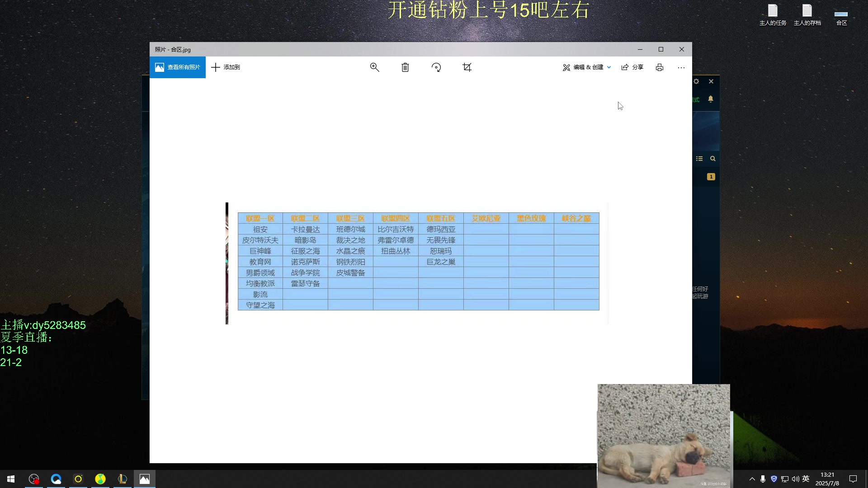This screenshot has width=868, height=488.
Task: Click 查看所有照片 button
Action: pyautogui.click(x=178, y=67)
